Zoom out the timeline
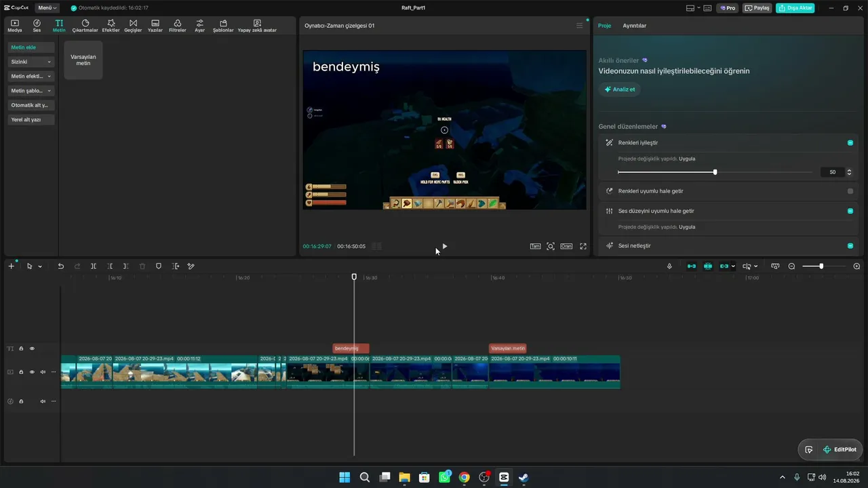The height and width of the screenshot is (488, 868). (791, 266)
